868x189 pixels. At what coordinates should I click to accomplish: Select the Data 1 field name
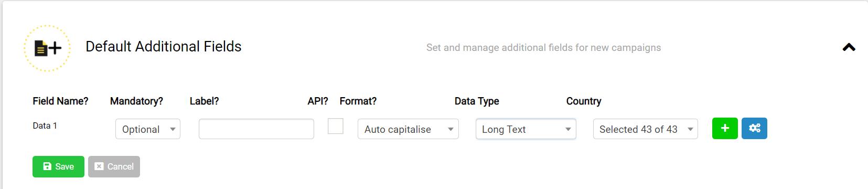[x=45, y=125]
